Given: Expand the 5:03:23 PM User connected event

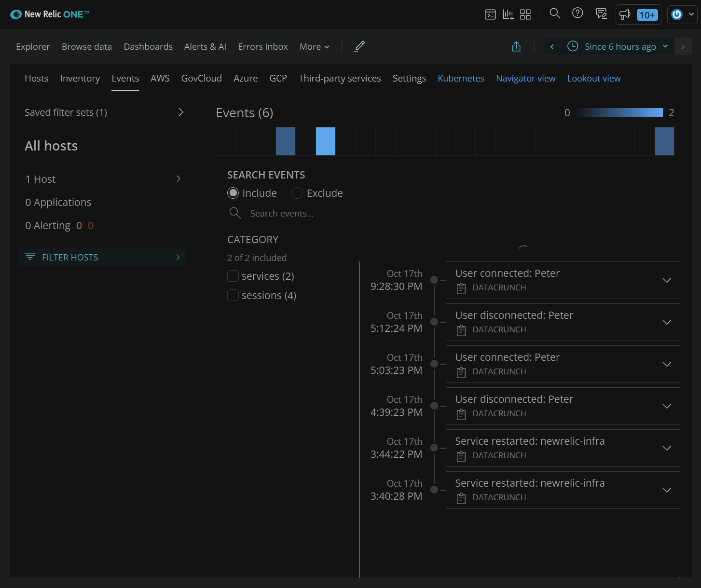Looking at the screenshot, I should point(667,364).
